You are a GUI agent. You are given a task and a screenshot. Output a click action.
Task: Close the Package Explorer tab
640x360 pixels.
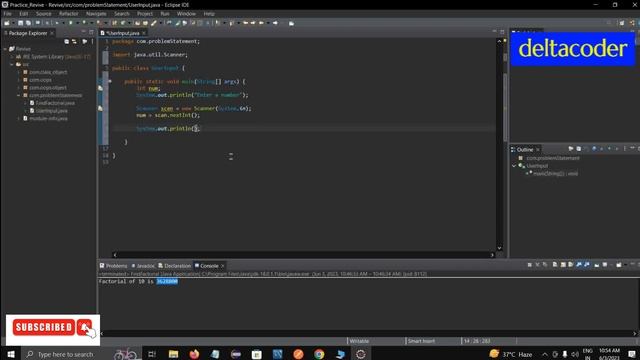[x=52, y=33]
